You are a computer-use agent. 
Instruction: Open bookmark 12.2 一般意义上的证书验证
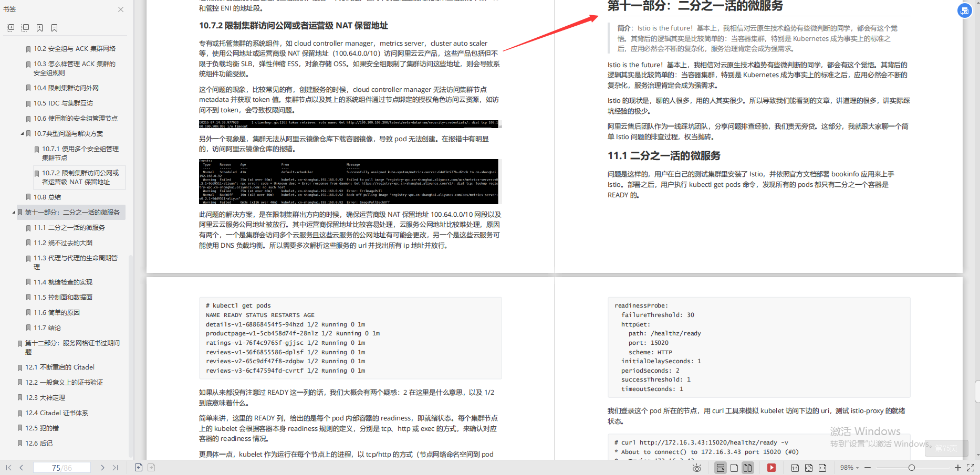pos(64,383)
